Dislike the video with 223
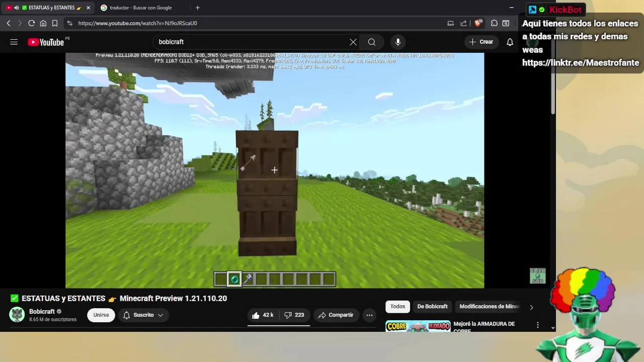The image size is (644, 362). tap(294, 315)
